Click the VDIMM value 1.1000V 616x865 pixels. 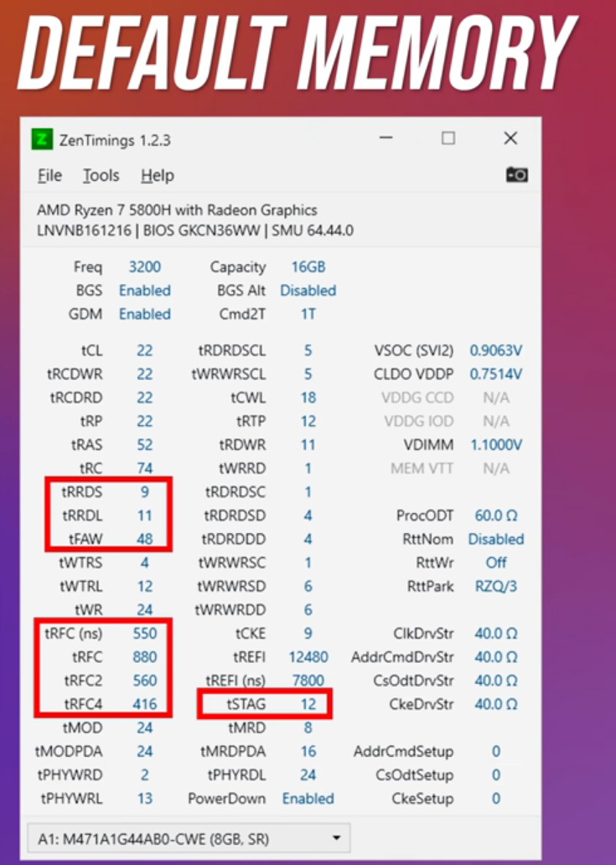coord(496,445)
